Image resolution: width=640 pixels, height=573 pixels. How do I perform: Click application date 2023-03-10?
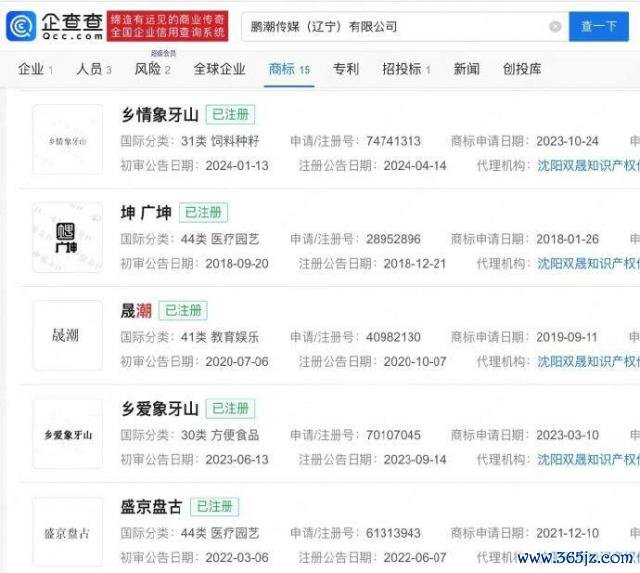tap(567, 435)
